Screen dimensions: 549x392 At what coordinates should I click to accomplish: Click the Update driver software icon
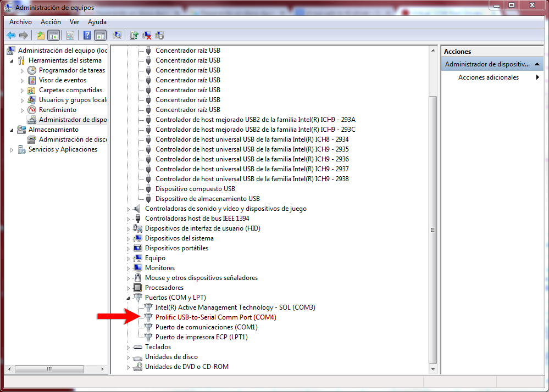[x=134, y=36]
